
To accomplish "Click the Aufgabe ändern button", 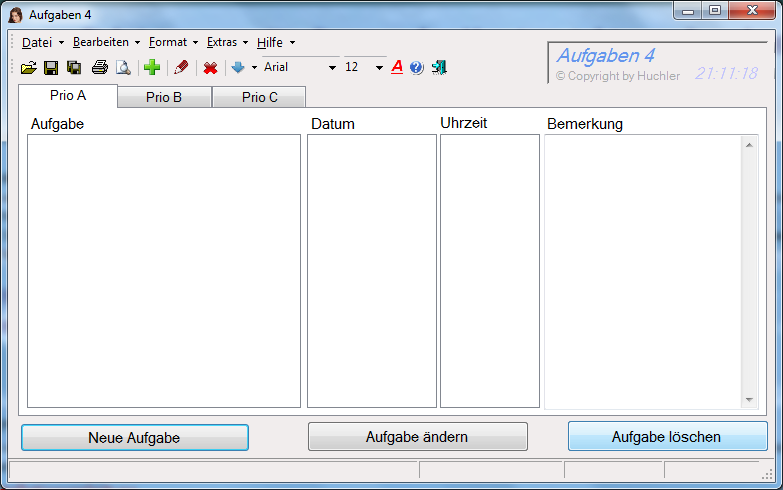I will click(417, 437).
